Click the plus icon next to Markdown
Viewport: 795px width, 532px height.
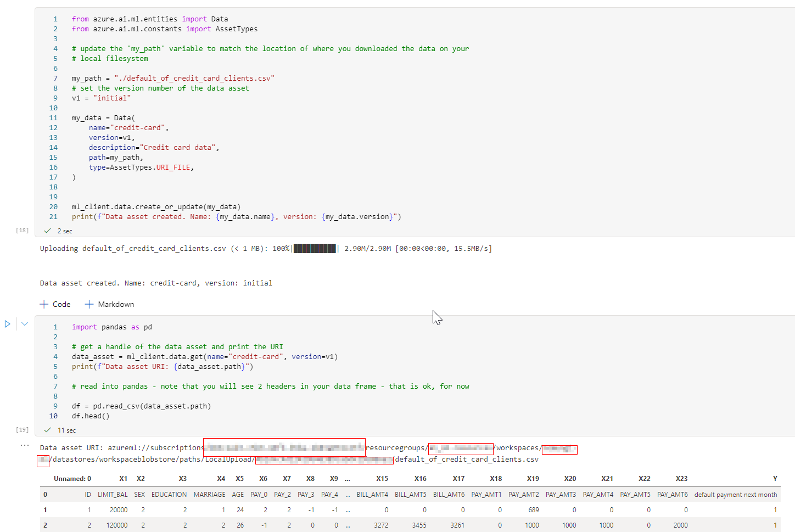click(x=89, y=304)
